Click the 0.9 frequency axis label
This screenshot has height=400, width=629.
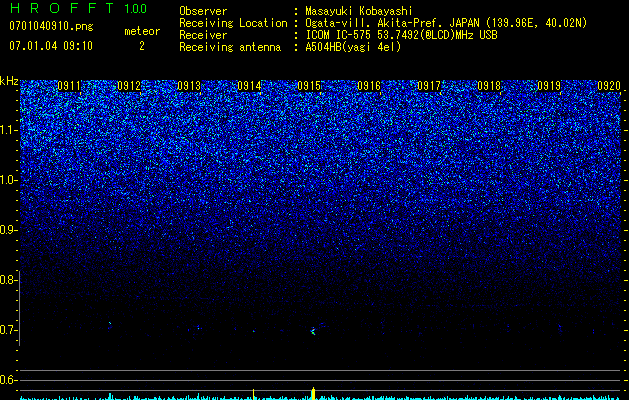point(8,230)
